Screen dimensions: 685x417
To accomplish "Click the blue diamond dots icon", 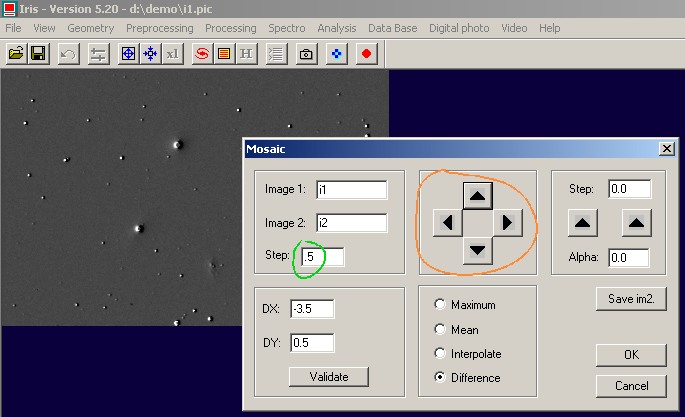I will (336, 54).
